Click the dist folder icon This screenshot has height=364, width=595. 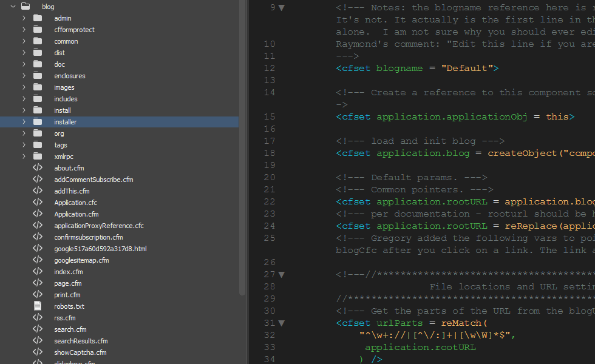point(38,52)
